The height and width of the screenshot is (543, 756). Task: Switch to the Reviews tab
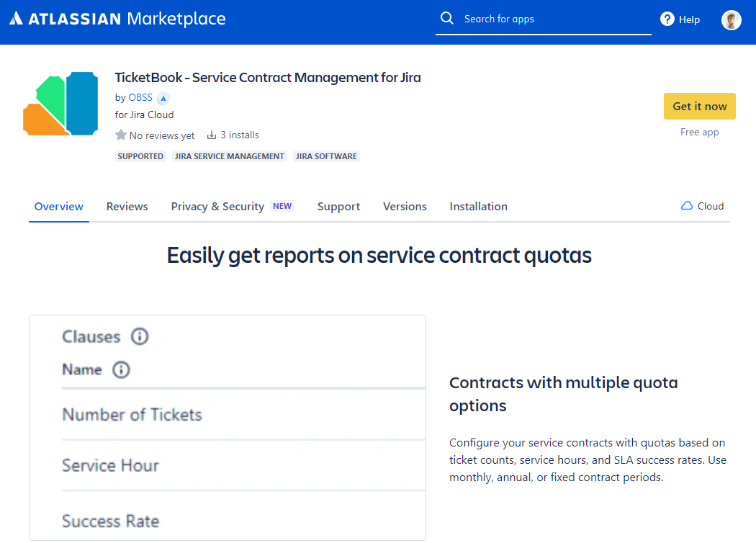[x=127, y=207]
